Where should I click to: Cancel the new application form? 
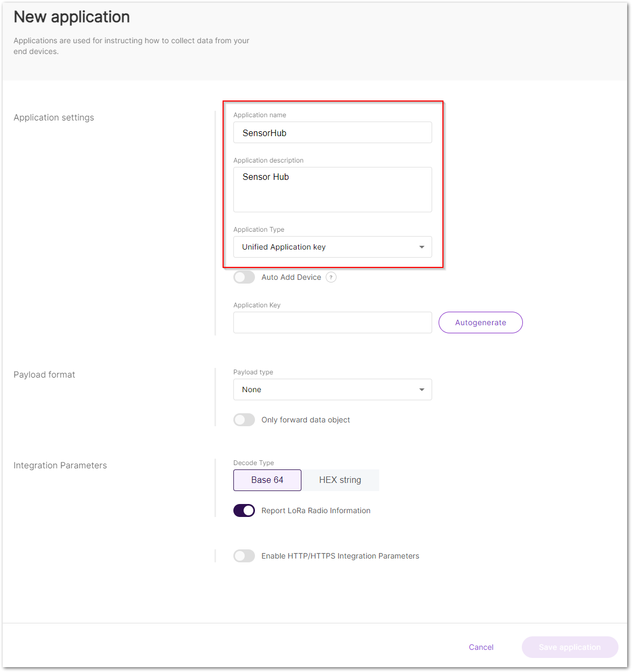point(481,647)
